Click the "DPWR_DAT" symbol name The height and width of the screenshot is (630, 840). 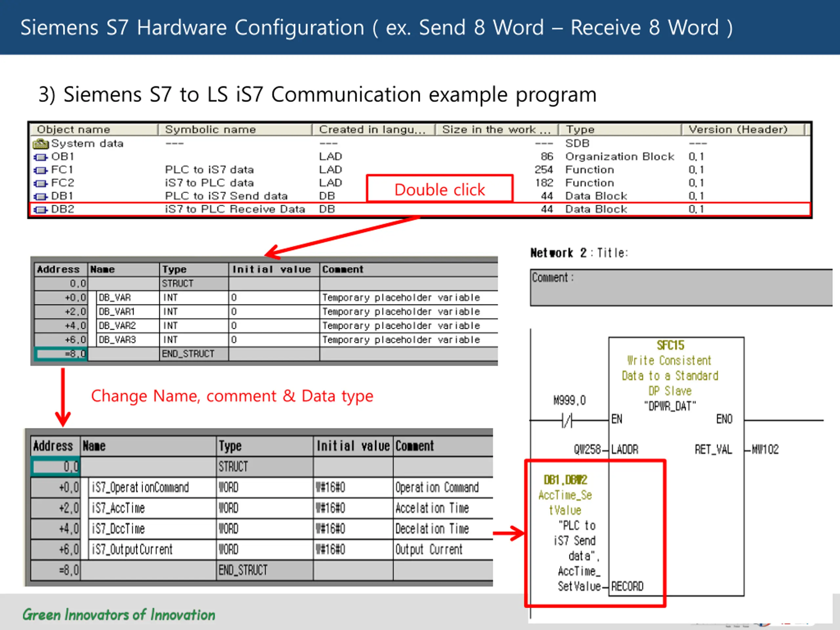click(670, 407)
